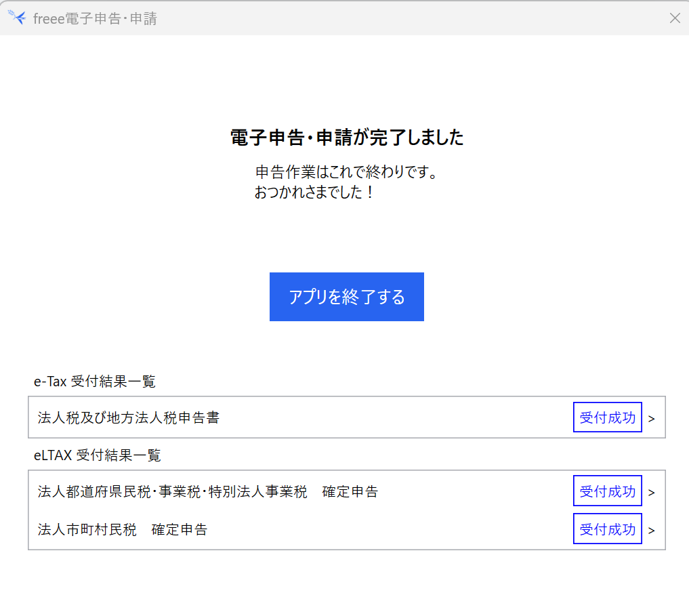The height and width of the screenshot is (616, 689).
Task: Click the 申告作業はこれで終わりです message line
Action: 346,172
